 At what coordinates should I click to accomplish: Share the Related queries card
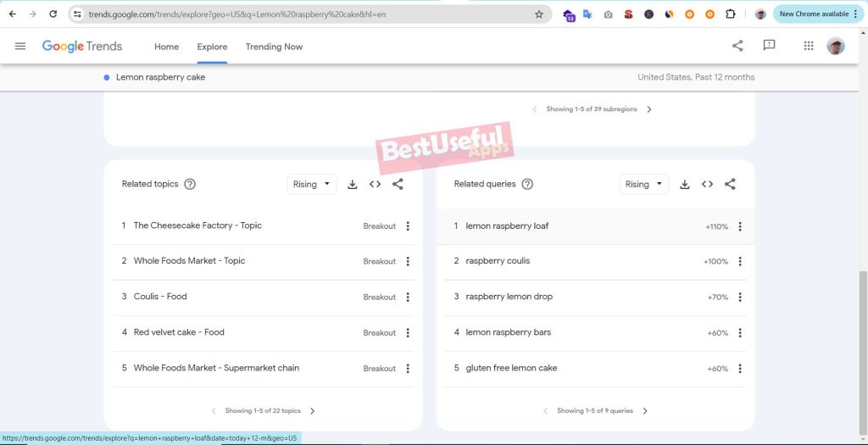click(730, 184)
